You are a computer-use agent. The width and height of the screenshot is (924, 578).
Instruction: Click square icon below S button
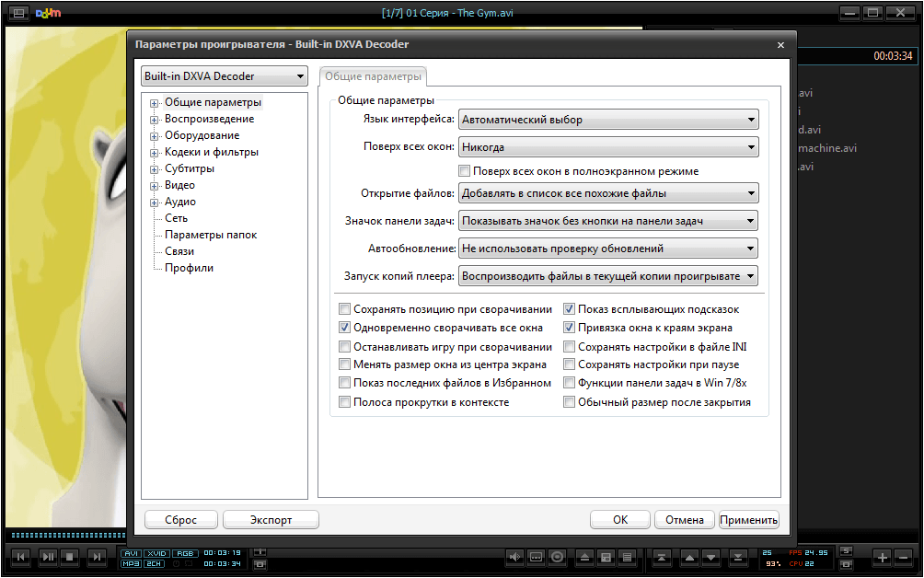pos(846,564)
